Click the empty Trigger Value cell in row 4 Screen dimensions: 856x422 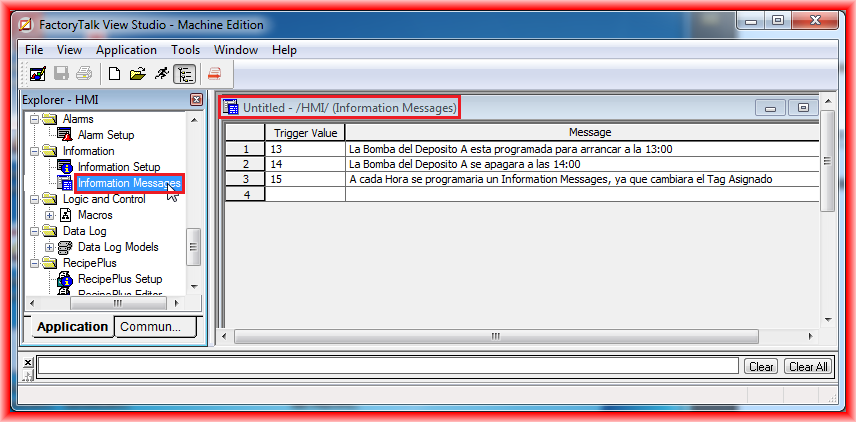point(304,195)
